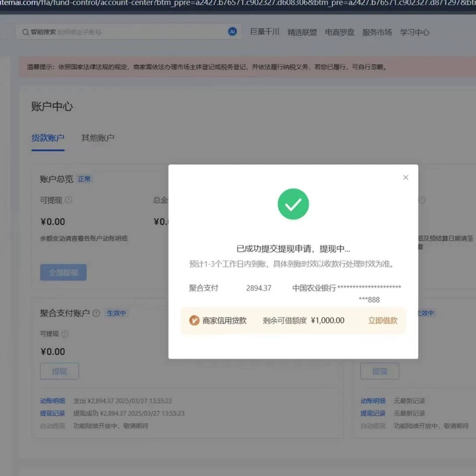Click the 智能搜索 search input field
The image size is (476, 476).
point(128,32)
